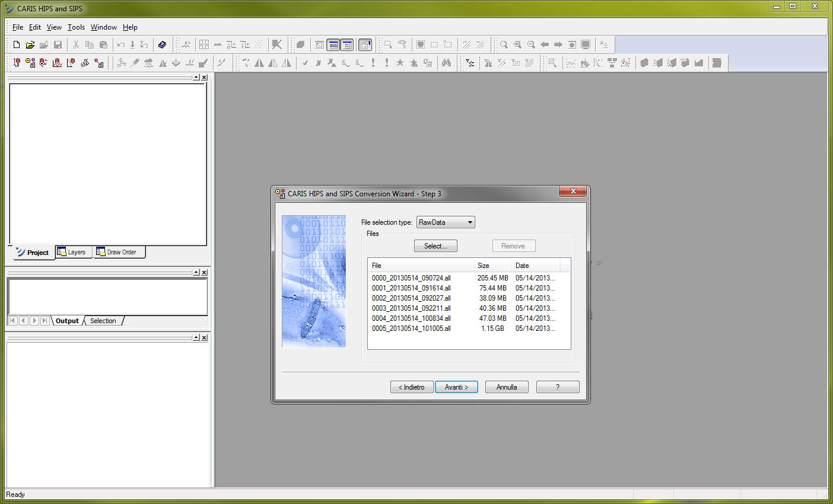
Task: Toggle the pressed second window-display toolbar button
Action: [333, 44]
